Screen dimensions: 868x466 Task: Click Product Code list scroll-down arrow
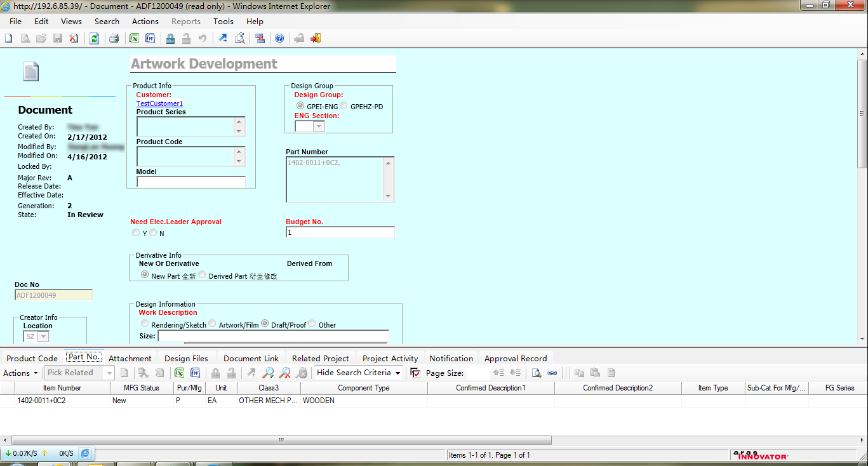point(239,161)
